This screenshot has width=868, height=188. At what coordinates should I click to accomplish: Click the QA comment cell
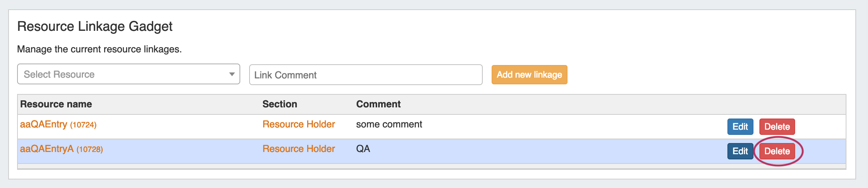[x=363, y=149]
